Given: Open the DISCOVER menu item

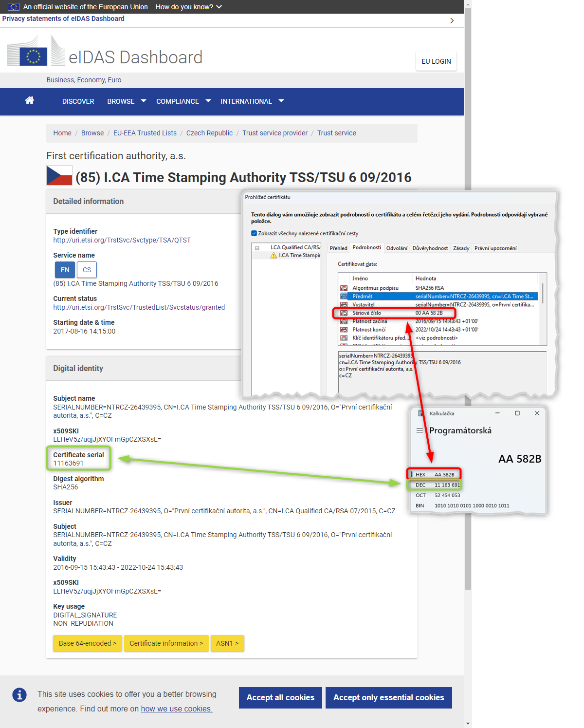Looking at the screenshot, I should (x=78, y=101).
